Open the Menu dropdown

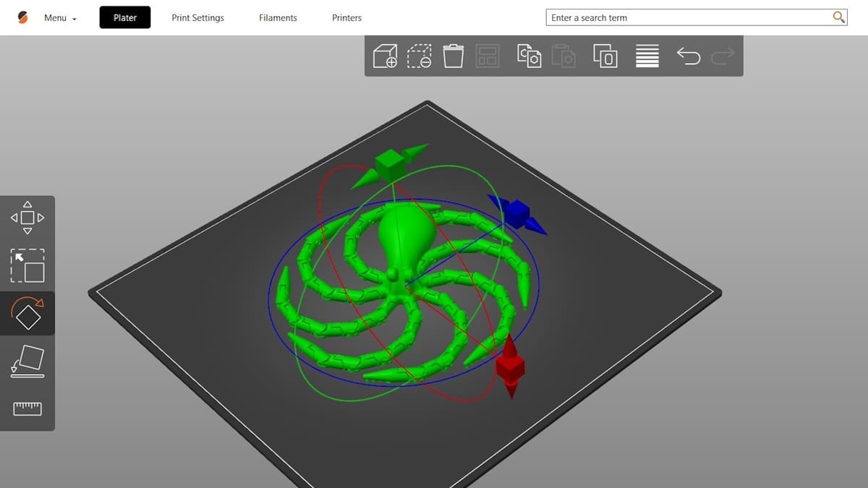tap(60, 18)
